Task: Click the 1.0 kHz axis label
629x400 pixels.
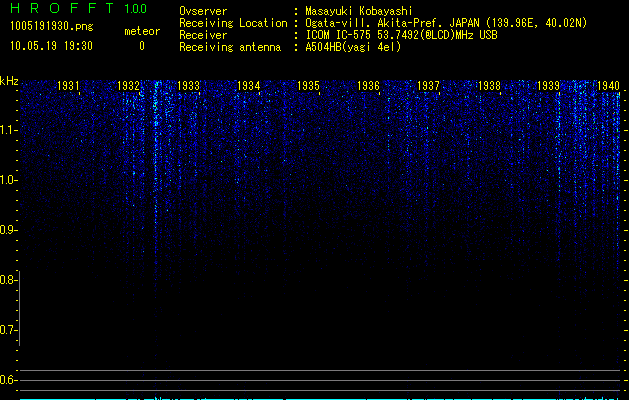Action: pos(8,181)
